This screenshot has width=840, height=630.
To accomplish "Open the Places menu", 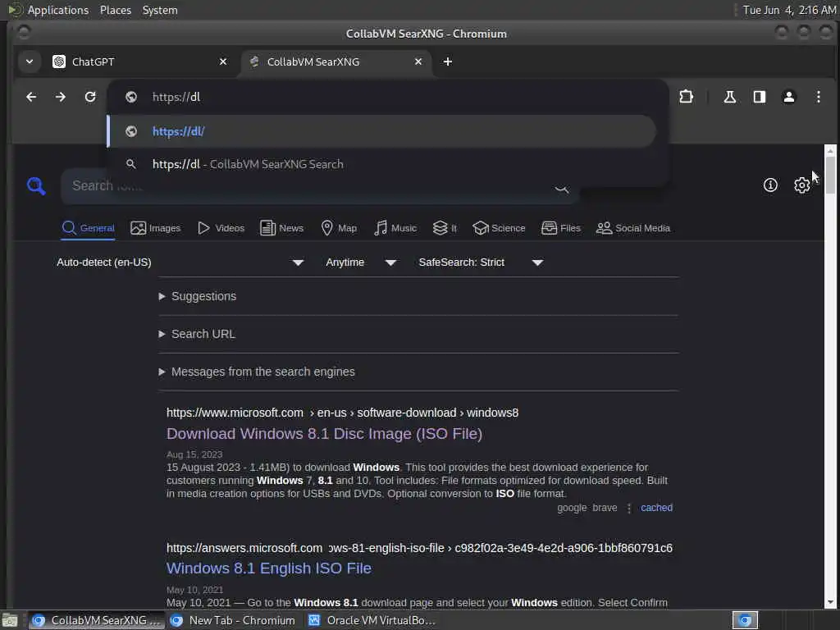I will (x=115, y=10).
